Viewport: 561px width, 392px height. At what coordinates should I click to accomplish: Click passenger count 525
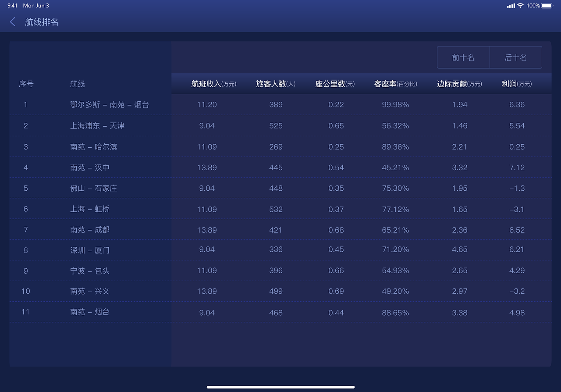(x=276, y=125)
